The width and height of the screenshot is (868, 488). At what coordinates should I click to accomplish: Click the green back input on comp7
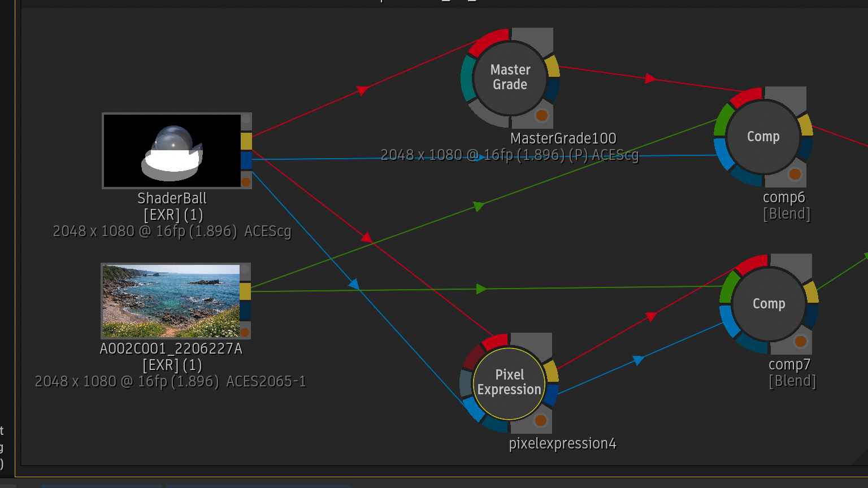[728, 286]
